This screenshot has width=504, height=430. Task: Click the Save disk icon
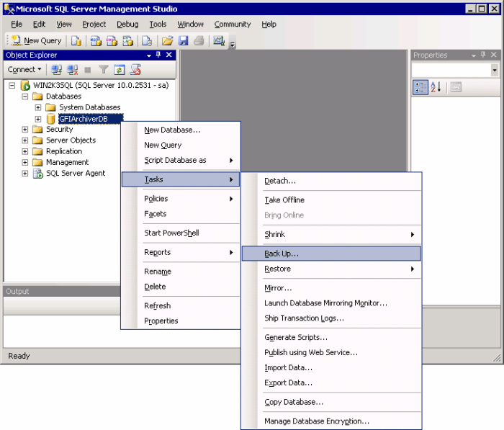click(183, 41)
